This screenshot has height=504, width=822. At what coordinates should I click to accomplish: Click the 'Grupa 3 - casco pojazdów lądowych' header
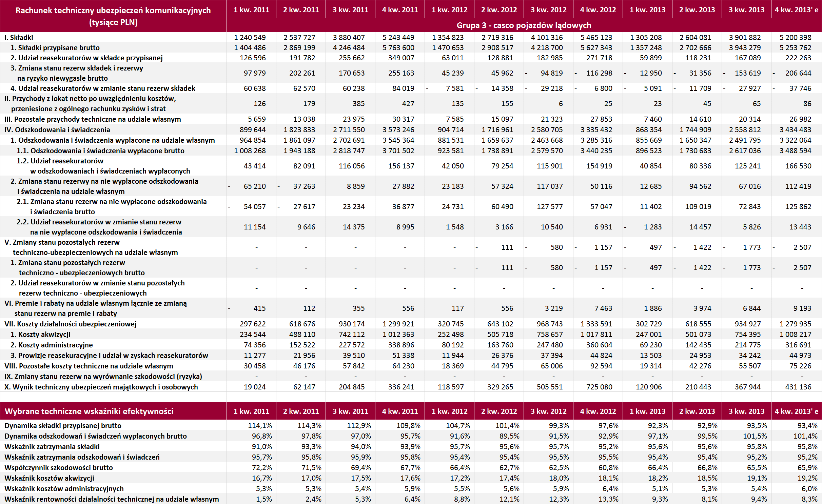tap(524, 25)
